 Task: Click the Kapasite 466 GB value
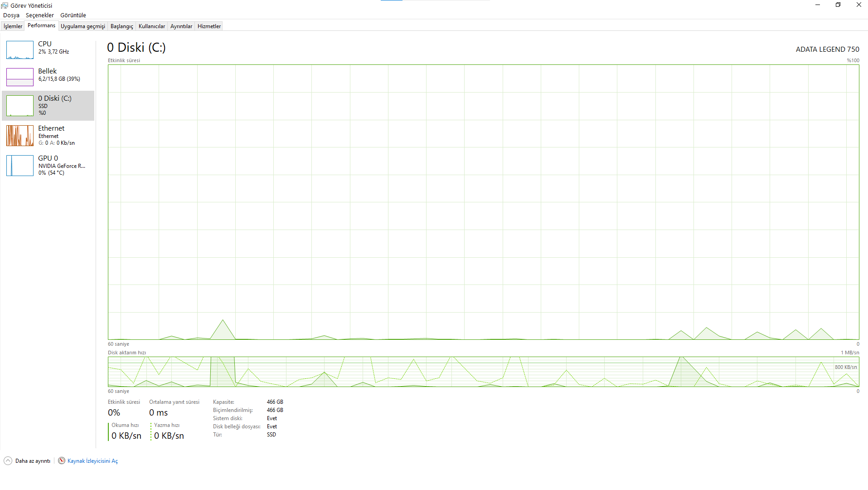(275, 402)
